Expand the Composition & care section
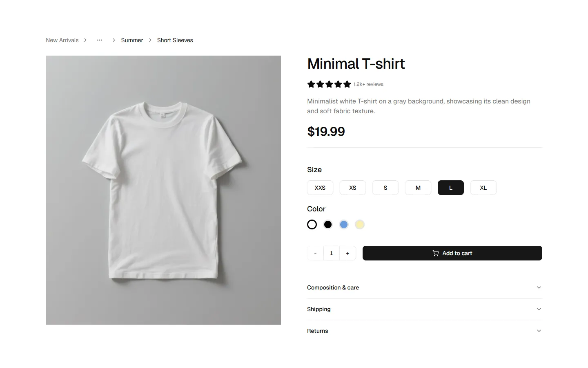 (x=424, y=287)
